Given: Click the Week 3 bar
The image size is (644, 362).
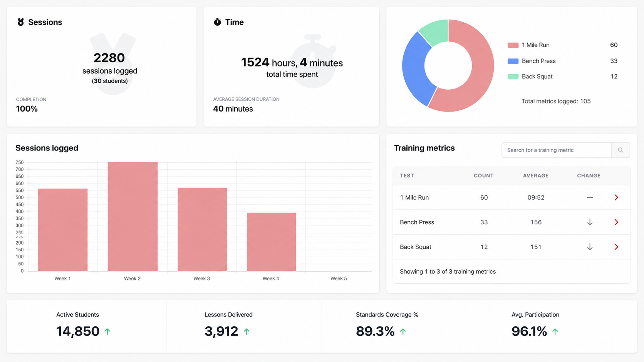Looking at the screenshot, I should click(x=202, y=229).
